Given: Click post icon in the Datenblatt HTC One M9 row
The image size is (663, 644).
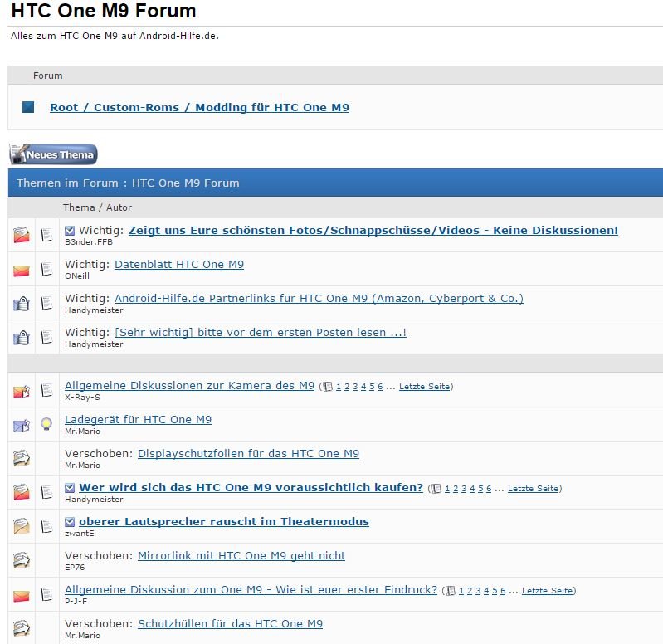Looking at the screenshot, I should 46,269.
